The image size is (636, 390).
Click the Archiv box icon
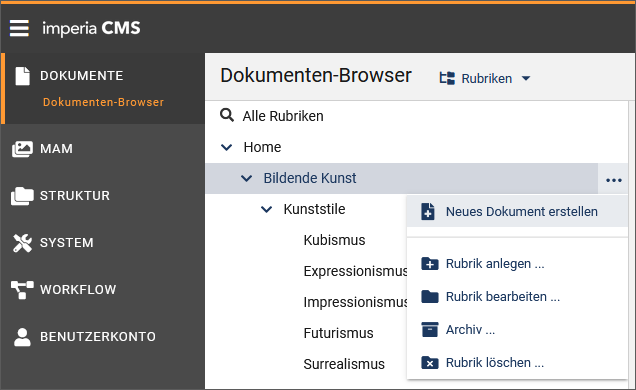[430, 330]
